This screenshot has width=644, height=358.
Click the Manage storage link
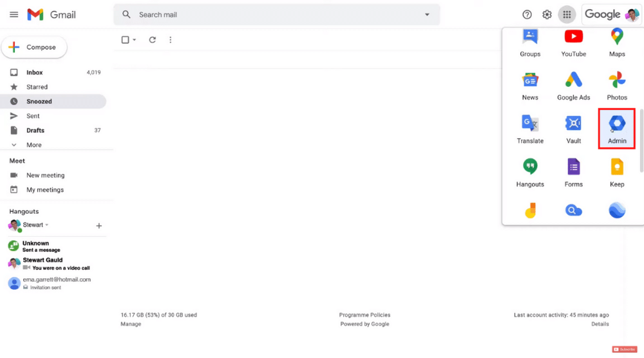coord(131,324)
